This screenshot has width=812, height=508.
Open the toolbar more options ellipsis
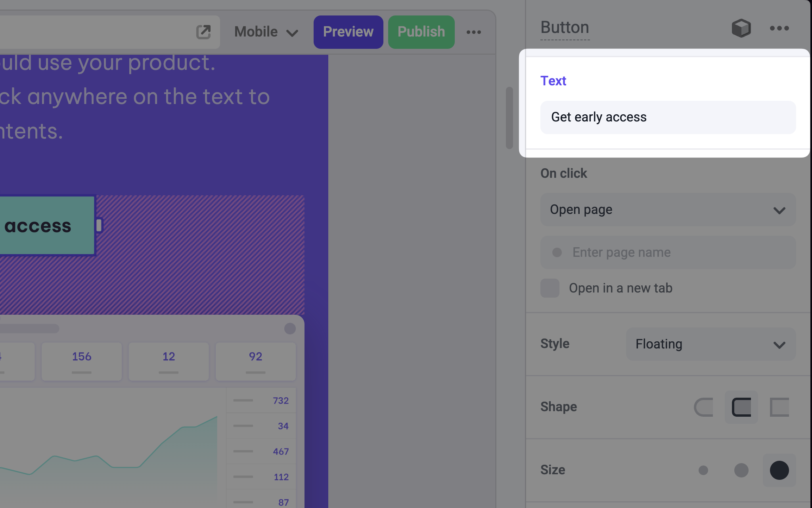(474, 32)
